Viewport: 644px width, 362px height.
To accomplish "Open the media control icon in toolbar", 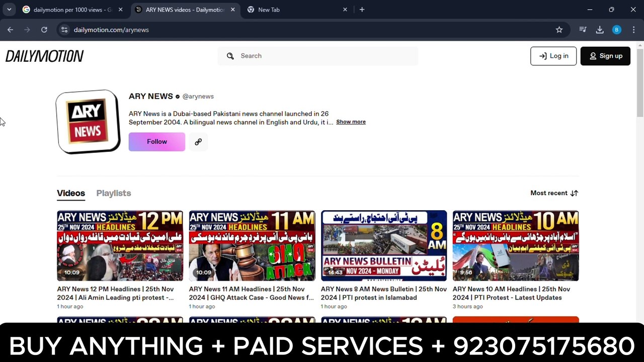I will point(583,30).
